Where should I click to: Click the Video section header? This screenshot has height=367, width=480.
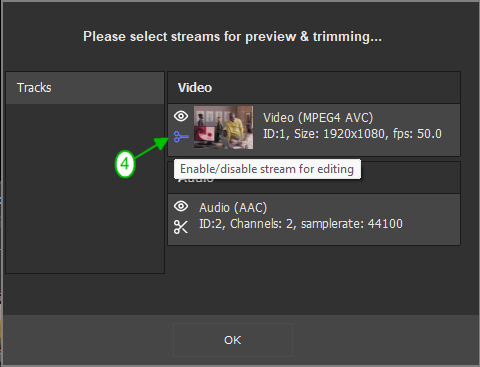pyautogui.click(x=314, y=88)
